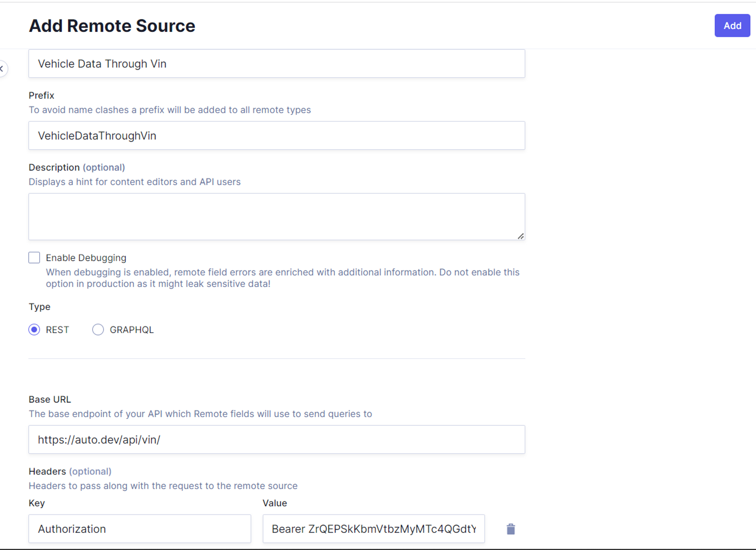The width and height of the screenshot is (756, 550).
Task: Click the "Key" column label
Action: click(37, 503)
